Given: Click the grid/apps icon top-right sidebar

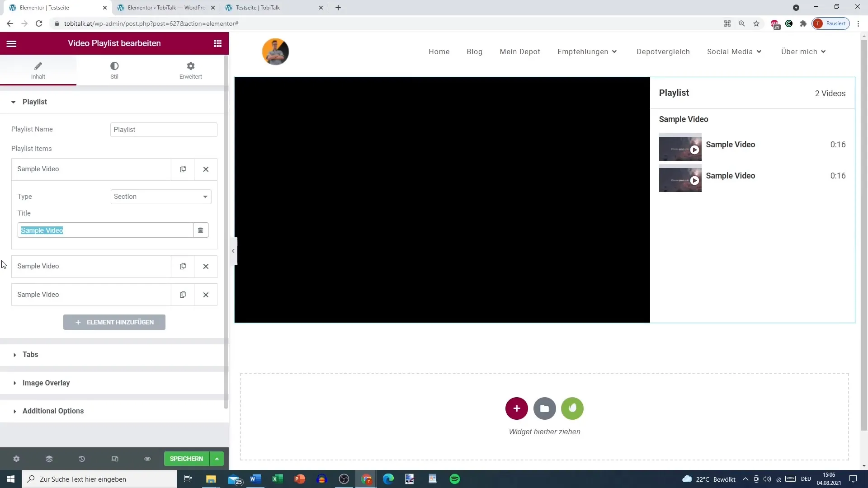Looking at the screenshot, I should click(x=217, y=43).
